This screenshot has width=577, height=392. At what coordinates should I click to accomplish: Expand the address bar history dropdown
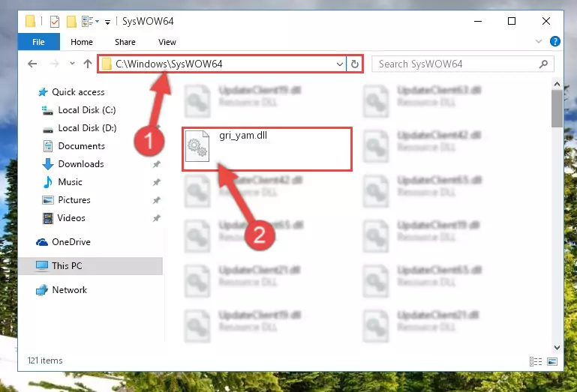click(339, 64)
